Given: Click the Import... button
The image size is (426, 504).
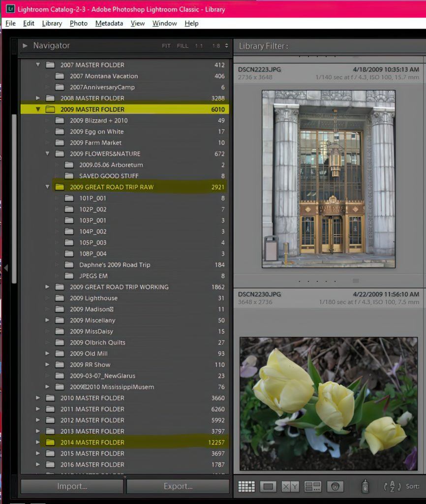Looking at the screenshot, I should tap(72, 486).
